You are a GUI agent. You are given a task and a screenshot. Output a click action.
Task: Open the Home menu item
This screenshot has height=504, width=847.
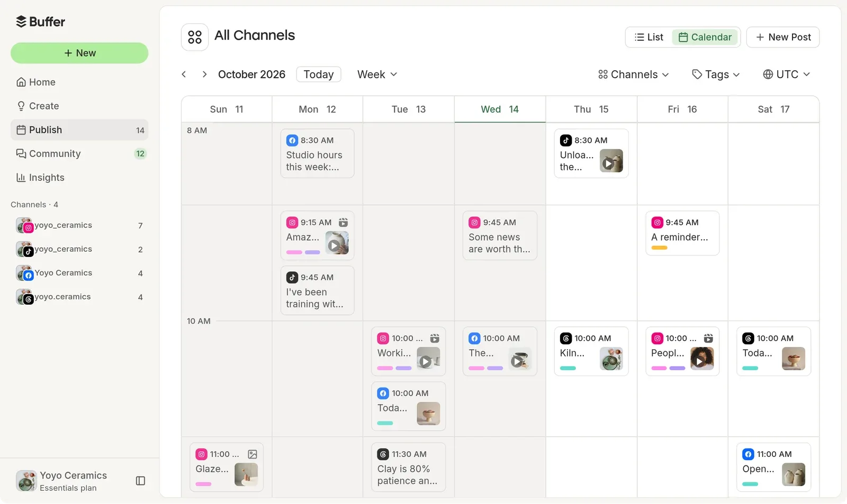click(79, 82)
